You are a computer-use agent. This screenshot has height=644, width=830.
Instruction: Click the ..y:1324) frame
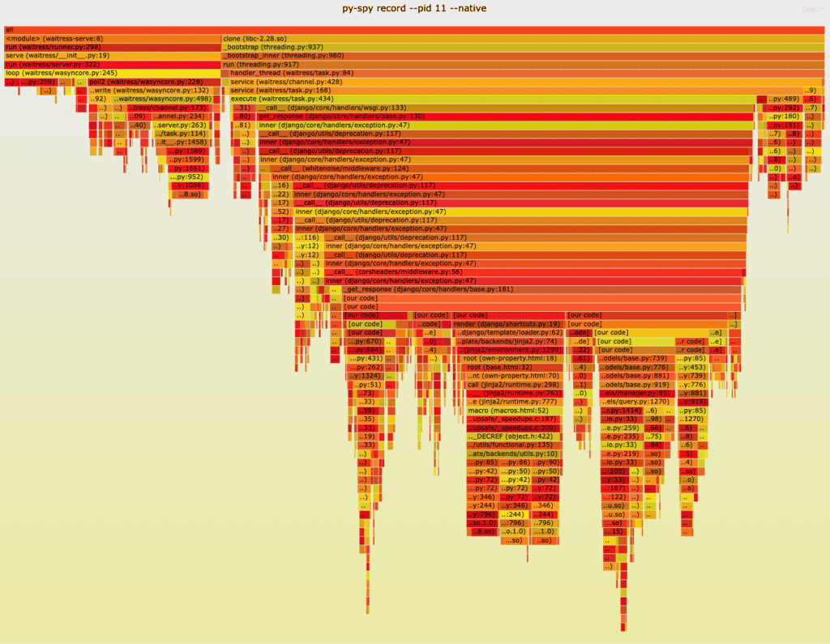coord(365,376)
